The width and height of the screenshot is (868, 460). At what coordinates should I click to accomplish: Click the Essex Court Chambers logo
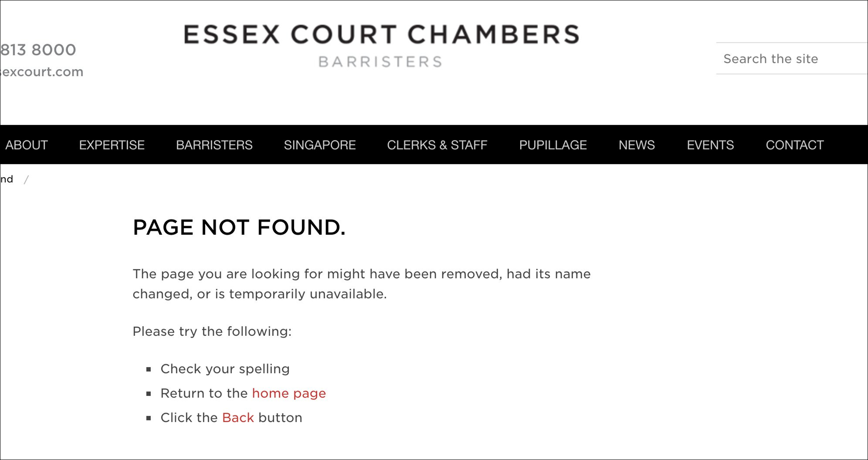tap(381, 45)
